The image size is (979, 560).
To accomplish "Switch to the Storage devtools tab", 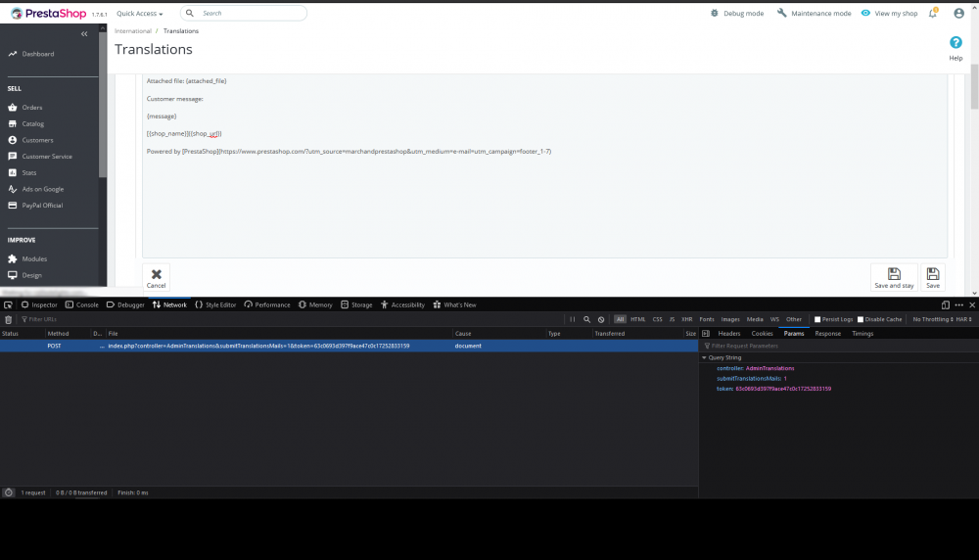I will (356, 304).
